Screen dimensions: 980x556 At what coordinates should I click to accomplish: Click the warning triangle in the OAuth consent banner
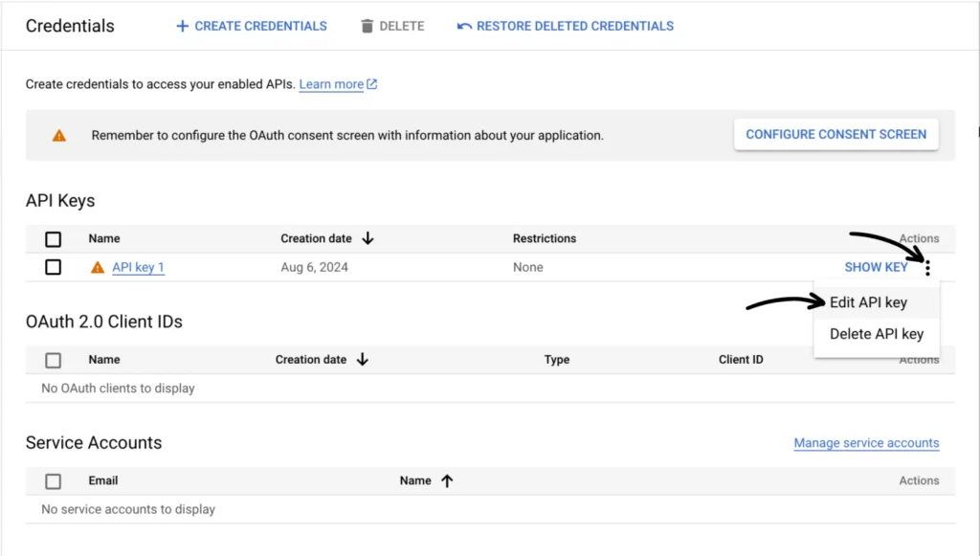[59, 136]
